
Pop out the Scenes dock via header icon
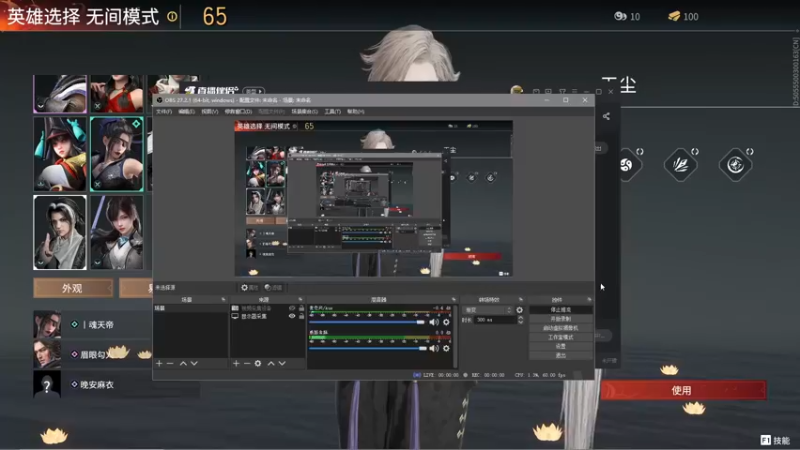[x=223, y=299]
